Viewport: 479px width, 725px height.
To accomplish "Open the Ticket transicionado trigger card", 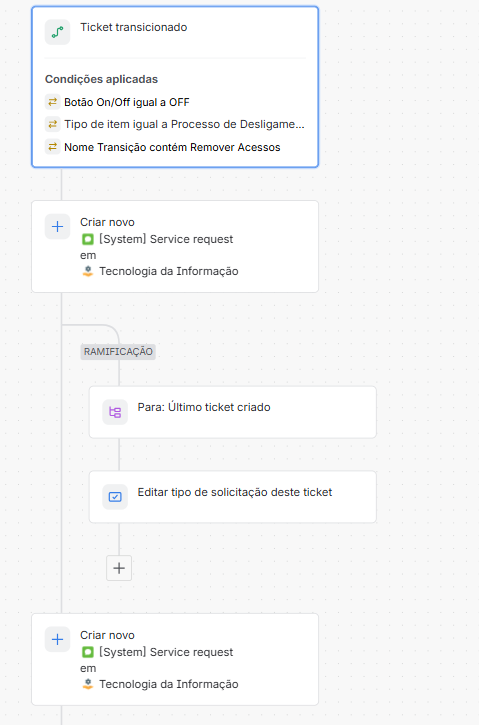I will (x=175, y=86).
